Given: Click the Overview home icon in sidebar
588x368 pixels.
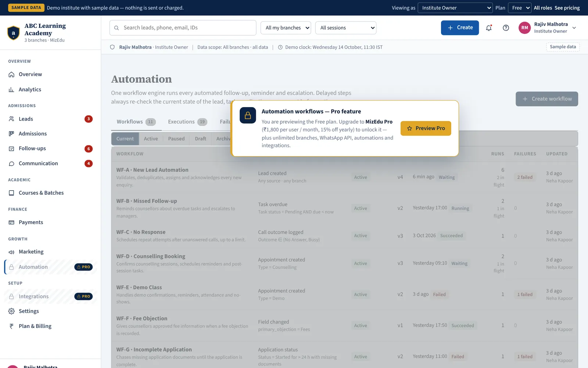Looking at the screenshot, I should [11, 74].
